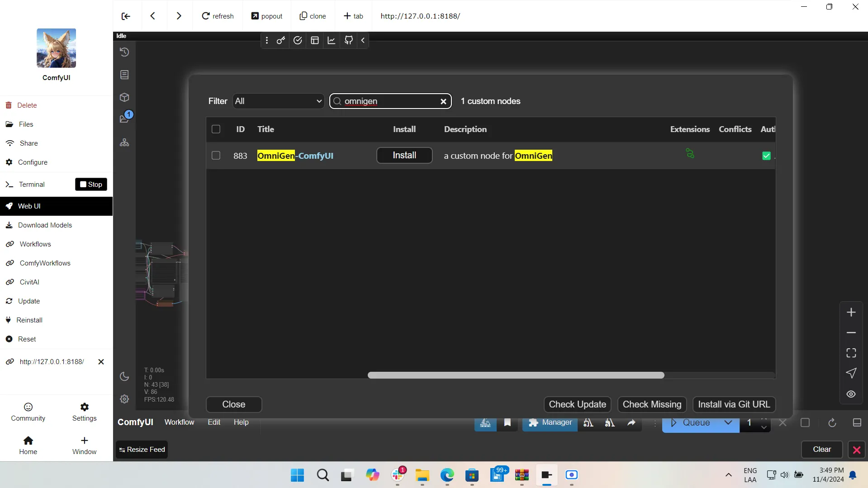Toggle dark theme moon icon

[x=124, y=376]
